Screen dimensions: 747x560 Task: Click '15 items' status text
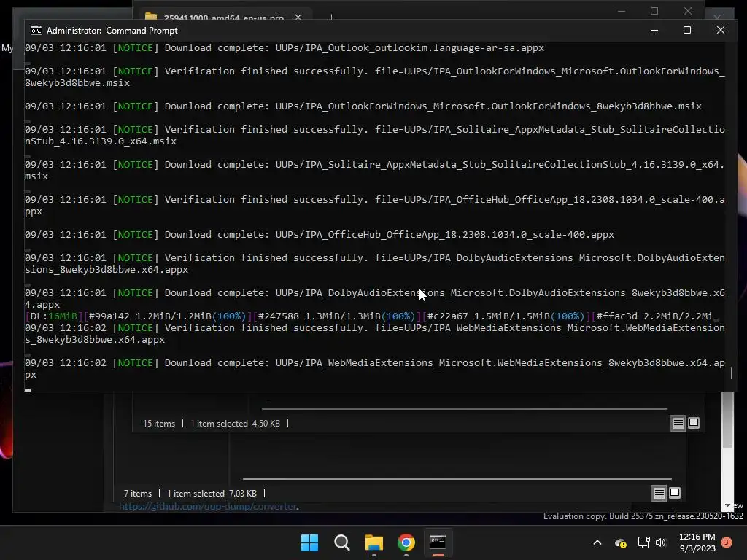pyautogui.click(x=159, y=424)
